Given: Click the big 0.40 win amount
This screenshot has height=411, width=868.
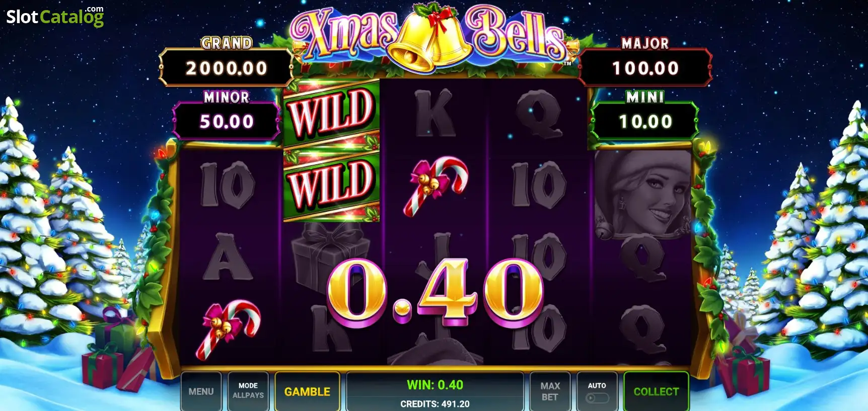Looking at the screenshot, I should click(435, 293).
